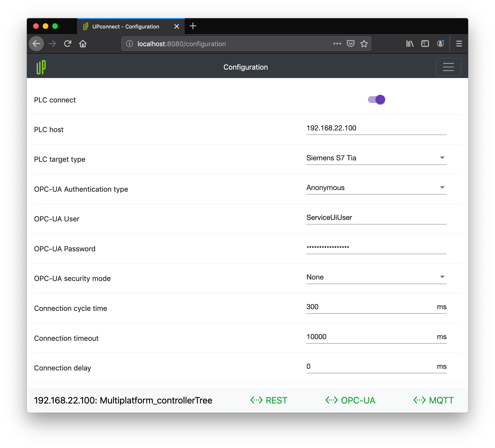
Task: Reload the configuration page
Action: tap(67, 44)
